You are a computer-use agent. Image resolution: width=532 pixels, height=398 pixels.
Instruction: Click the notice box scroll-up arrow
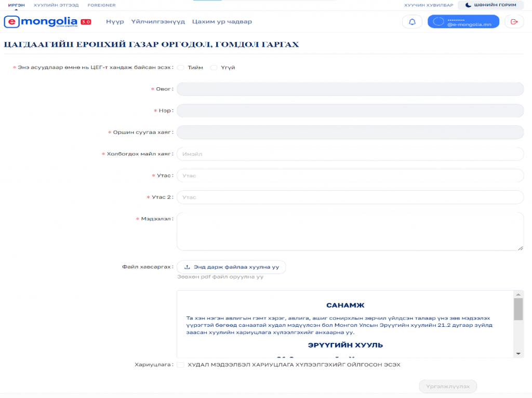(x=518, y=295)
